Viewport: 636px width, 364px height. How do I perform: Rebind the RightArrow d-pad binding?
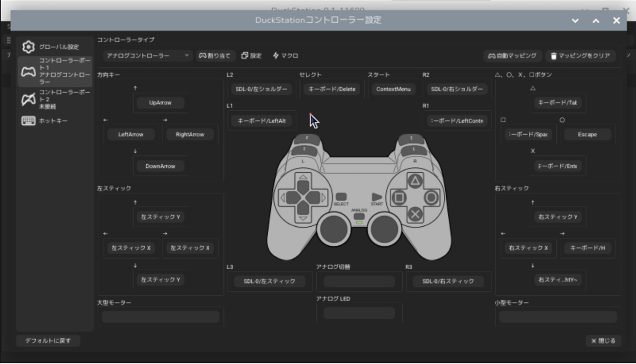point(190,135)
